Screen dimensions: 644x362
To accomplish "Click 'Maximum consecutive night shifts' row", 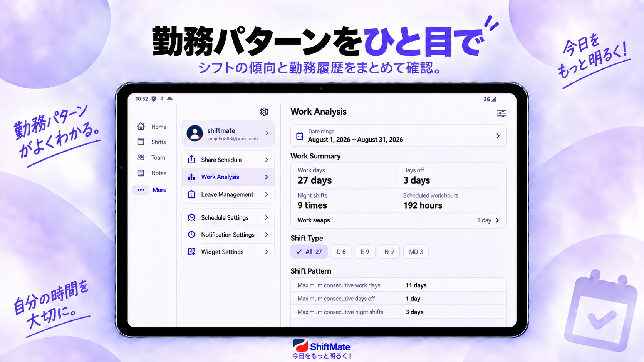I will pyautogui.click(x=398, y=312).
